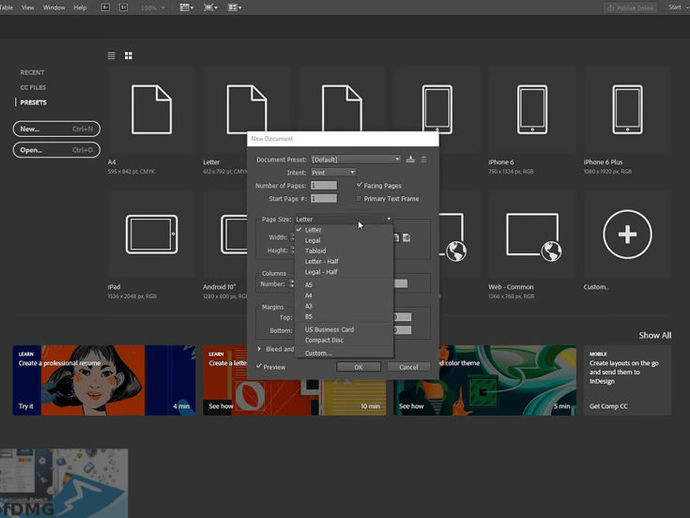Viewport: 690px width, 518px height.
Task: Open Stock icon next to Bridge
Action: coord(124,7)
